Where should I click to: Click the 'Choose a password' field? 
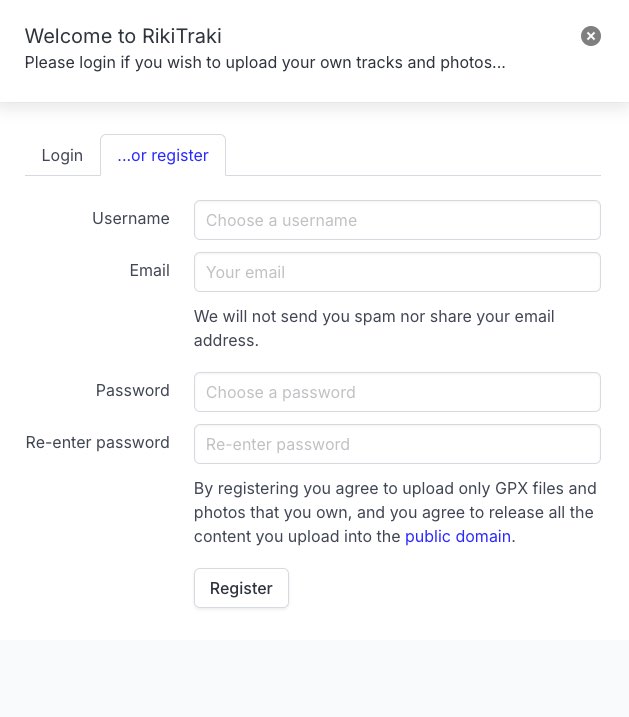(x=397, y=392)
